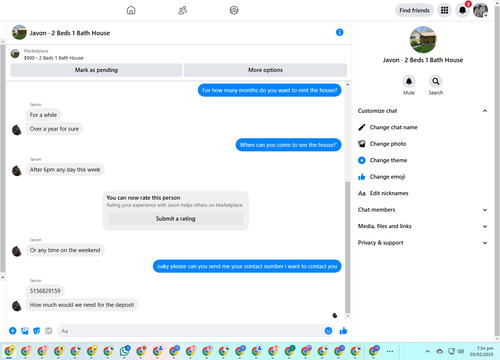
Task: Send a thumbs-up like
Action: pos(343,331)
